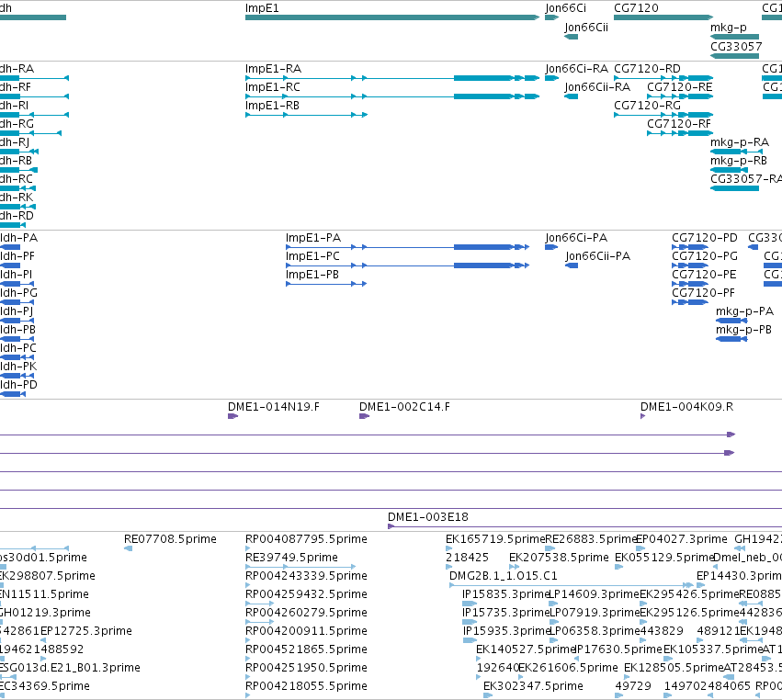The image size is (782, 700).
Task: Select EST RP004087795.5prime
Action: [x=306, y=538]
